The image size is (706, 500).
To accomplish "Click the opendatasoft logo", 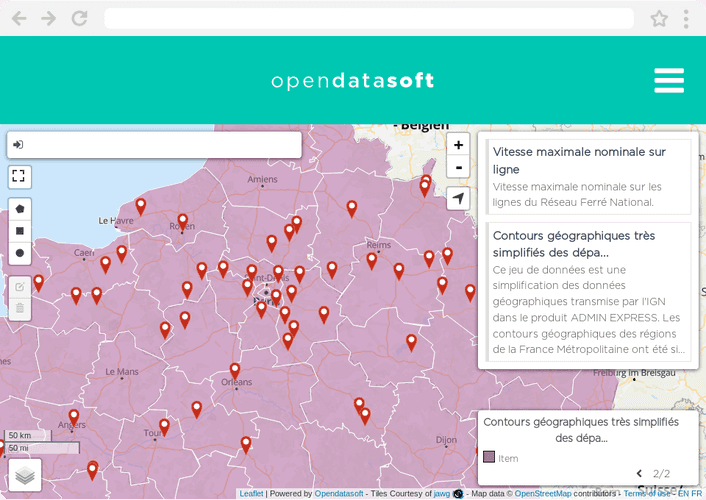I will coord(353,81).
